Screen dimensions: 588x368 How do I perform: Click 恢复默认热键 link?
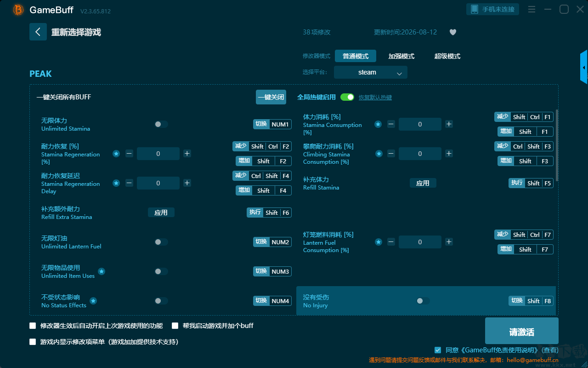point(375,98)
